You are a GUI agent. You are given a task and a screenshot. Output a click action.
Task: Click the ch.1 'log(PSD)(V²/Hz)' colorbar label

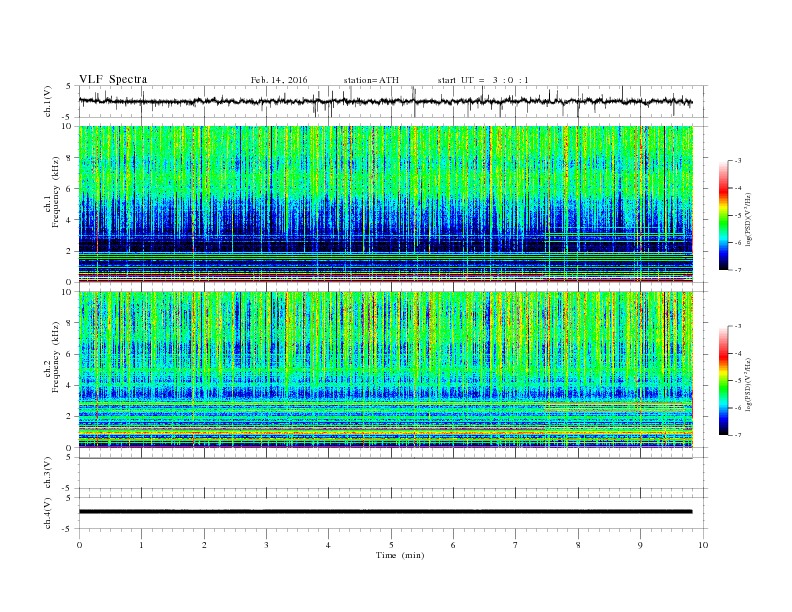pyautogui.click(x=748, y=219)
